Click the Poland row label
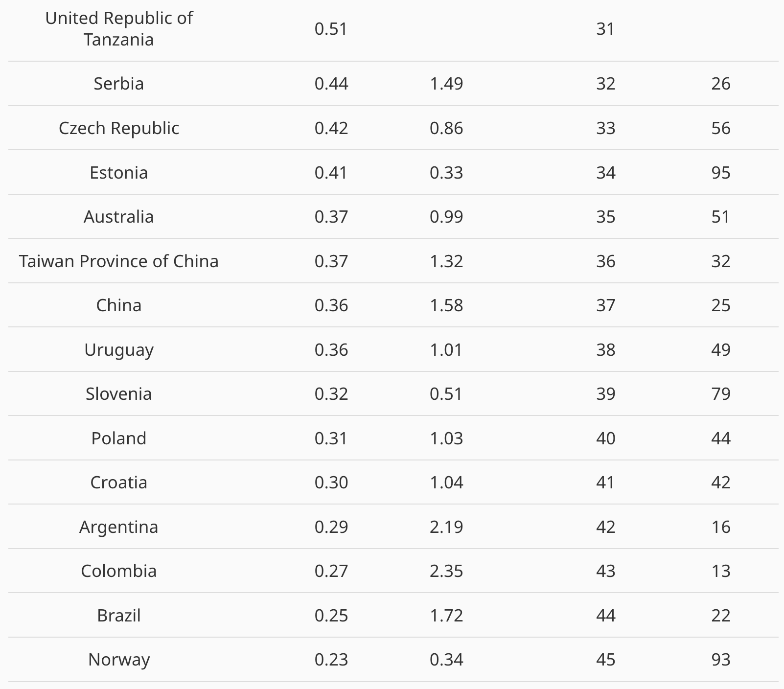 [x=119, y=438]
